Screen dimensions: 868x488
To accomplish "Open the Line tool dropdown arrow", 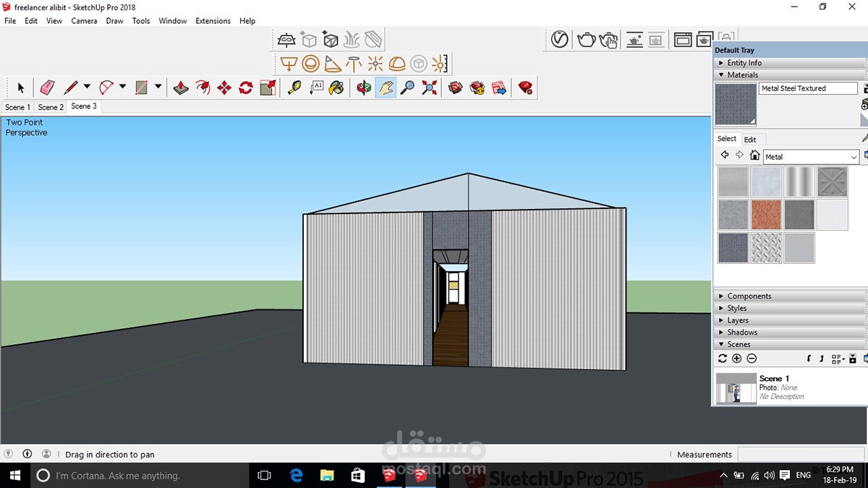I will point(87,87).
